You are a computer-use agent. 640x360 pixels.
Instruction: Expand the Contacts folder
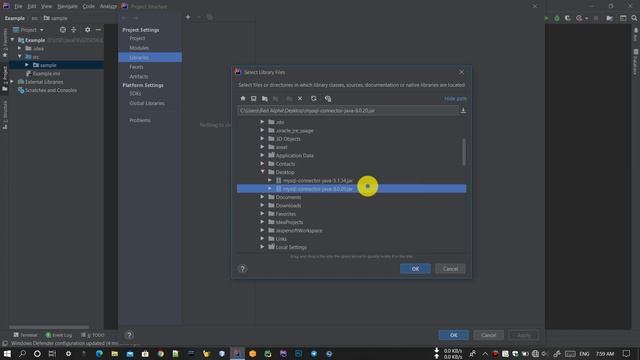[262, 164]
